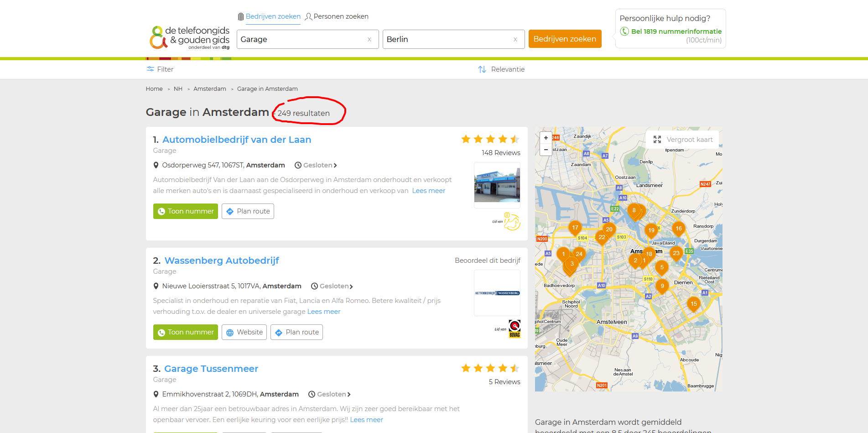Open the Relevantie sort options
Screen dimensions: 868x433
501,69
